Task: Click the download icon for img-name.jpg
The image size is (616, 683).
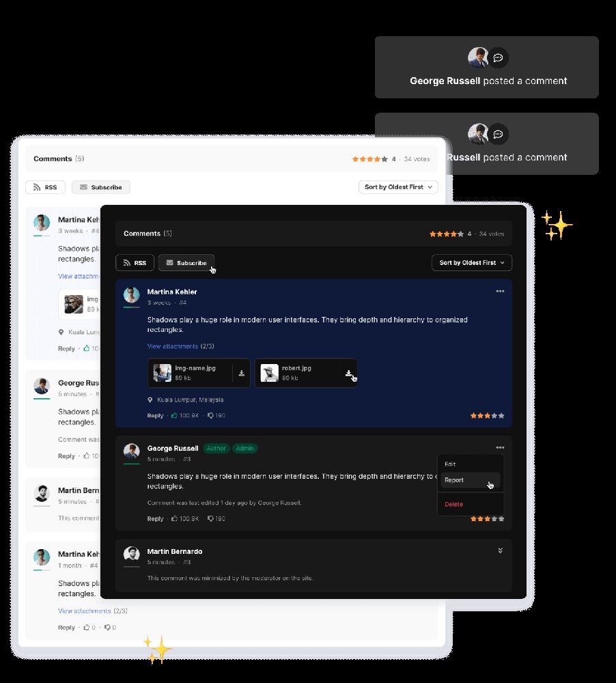Action: pos(241,374)
